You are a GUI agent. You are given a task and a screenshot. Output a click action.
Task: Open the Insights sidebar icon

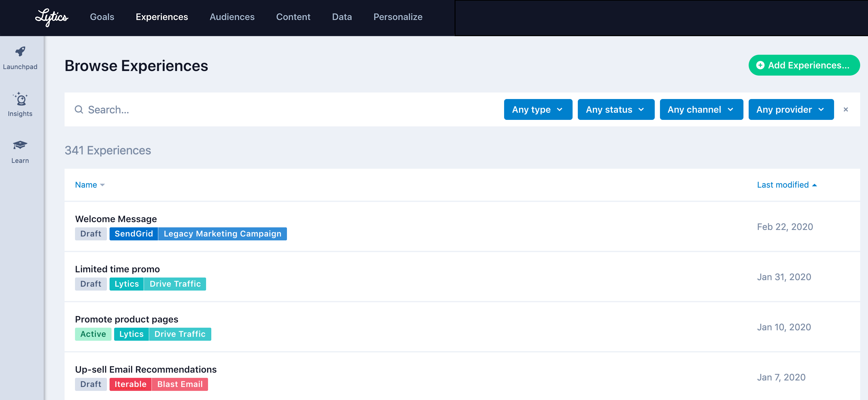(20, 99)
